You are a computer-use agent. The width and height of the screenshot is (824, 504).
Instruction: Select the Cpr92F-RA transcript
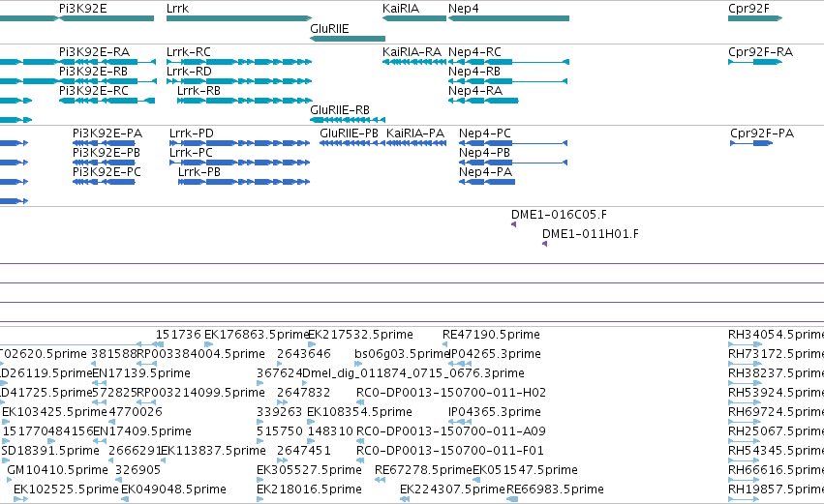point(755,62)
